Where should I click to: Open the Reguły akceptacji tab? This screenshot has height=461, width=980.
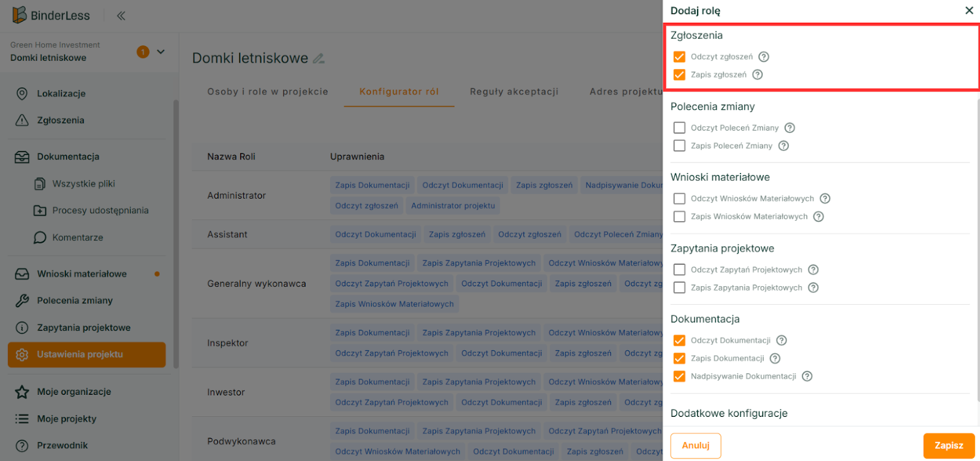pos(514,92)
